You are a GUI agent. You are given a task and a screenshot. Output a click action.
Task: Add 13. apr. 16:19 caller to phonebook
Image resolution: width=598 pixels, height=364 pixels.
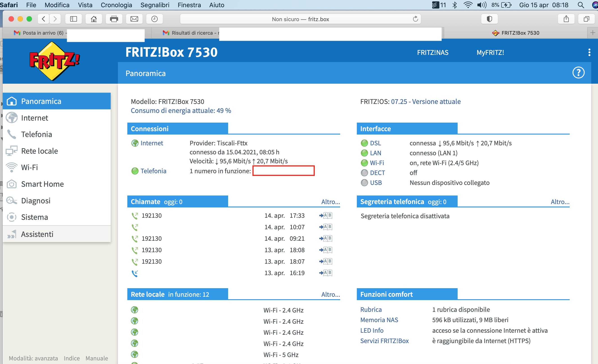[x=326, y=273]
